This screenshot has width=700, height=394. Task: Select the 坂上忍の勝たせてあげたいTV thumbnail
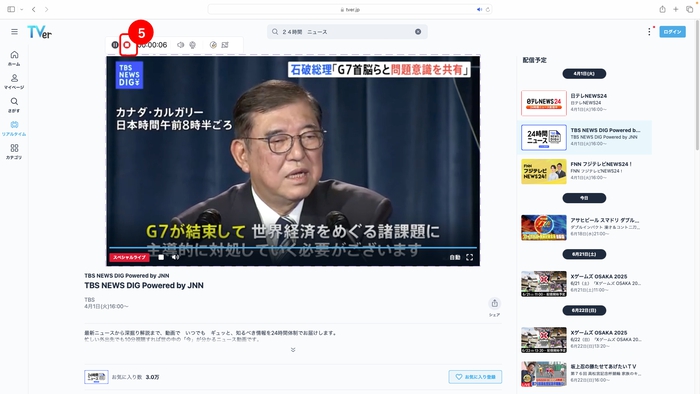544,374
